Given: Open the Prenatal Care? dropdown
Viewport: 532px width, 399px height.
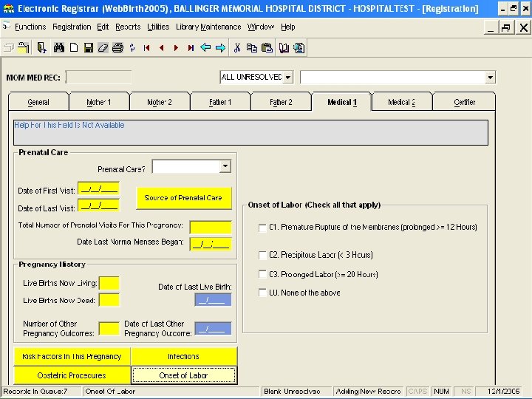Looking at the screenshot, I should coord(225,166).
